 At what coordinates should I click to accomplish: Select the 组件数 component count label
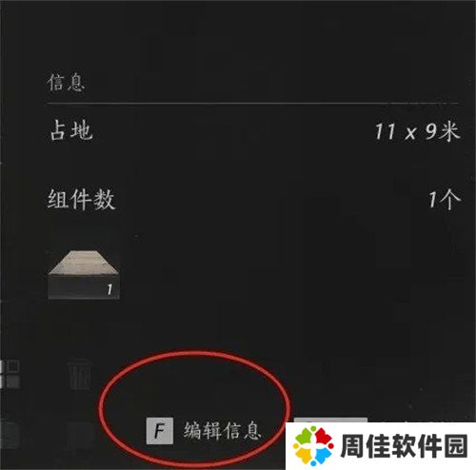click(81, 200)
